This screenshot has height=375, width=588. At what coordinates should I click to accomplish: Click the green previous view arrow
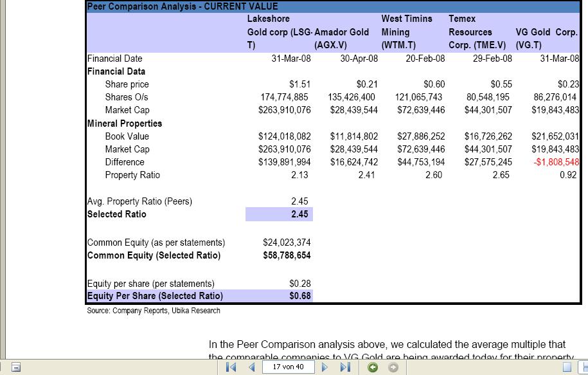tap(373, 367)
